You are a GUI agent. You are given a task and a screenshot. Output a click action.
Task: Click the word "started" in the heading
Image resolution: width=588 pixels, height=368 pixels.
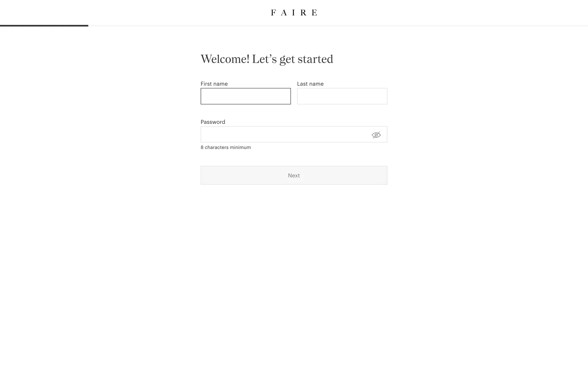(x=315, y=59)
